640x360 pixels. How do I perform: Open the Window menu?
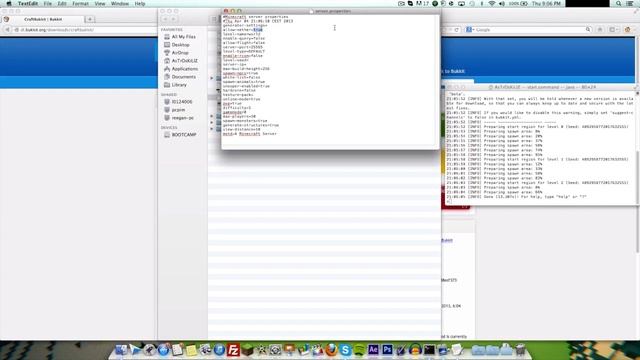pyautogui.click(x=120, y=4)
